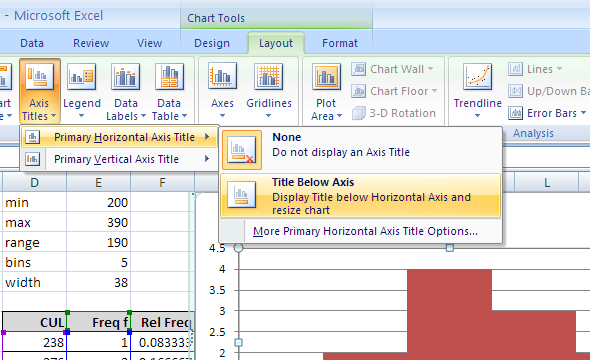Open the Error Bars dropdown
Screen dimensions: 590x360
547,113
